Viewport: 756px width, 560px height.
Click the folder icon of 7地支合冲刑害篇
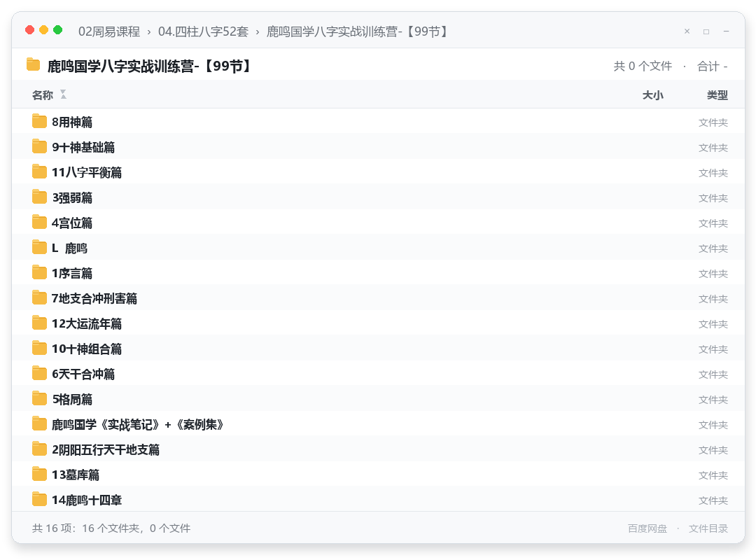point(39,297)
